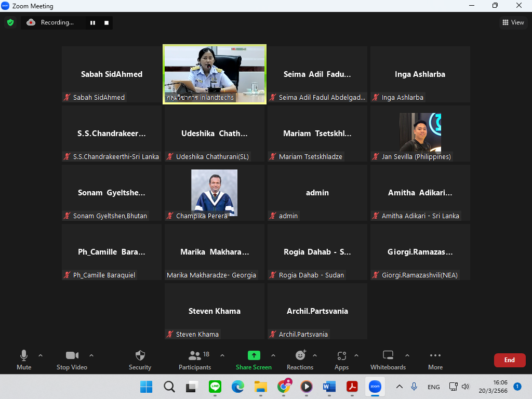Click muted mic icon for Rogia Dahab - Sudan

tap(273, 275)
